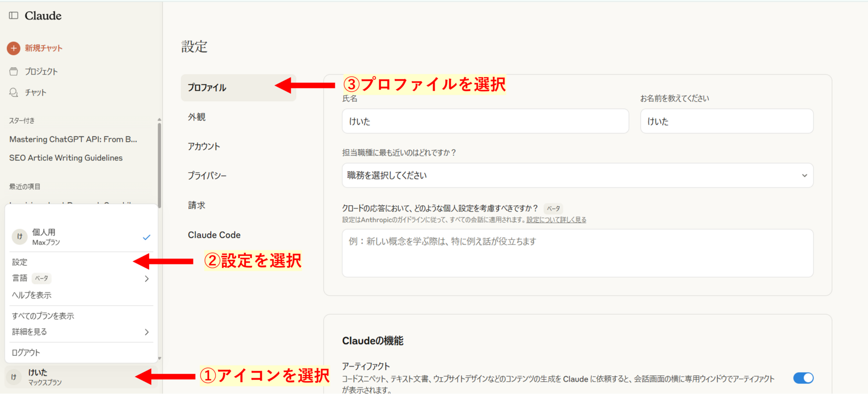The width and height of the screenshot is (868, 396).
Task: Click the お名前を教えてください input field
Action: point(727,121)
